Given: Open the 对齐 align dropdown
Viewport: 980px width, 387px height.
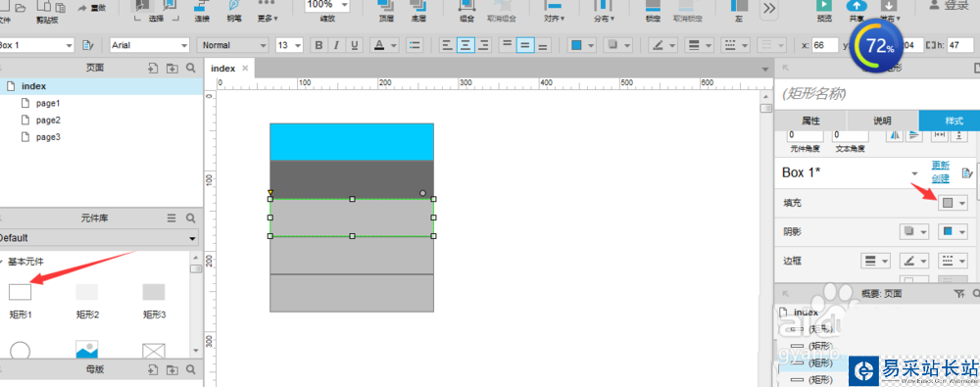Looking at the screenshot, I should pyautogui.click(x=554, y=19).
